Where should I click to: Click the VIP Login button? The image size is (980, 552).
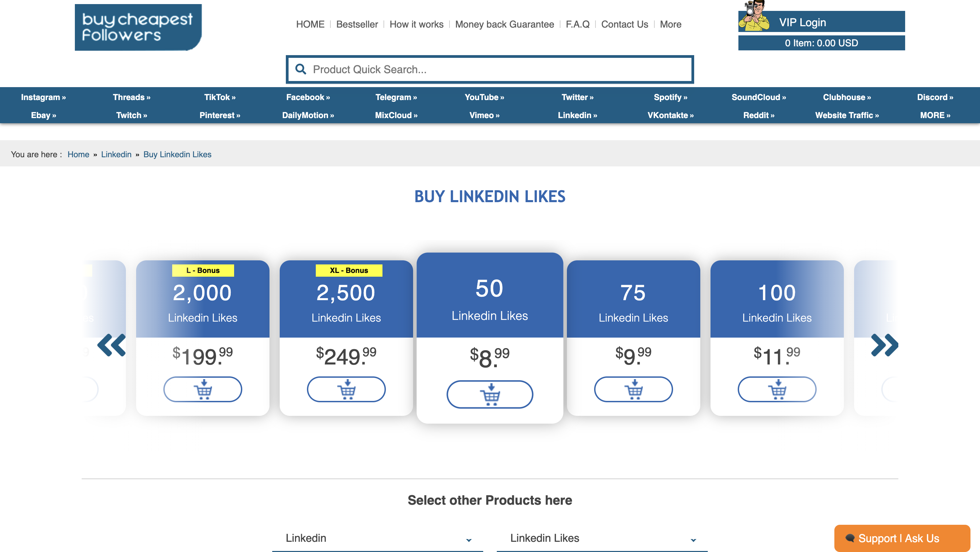point(821,22)
